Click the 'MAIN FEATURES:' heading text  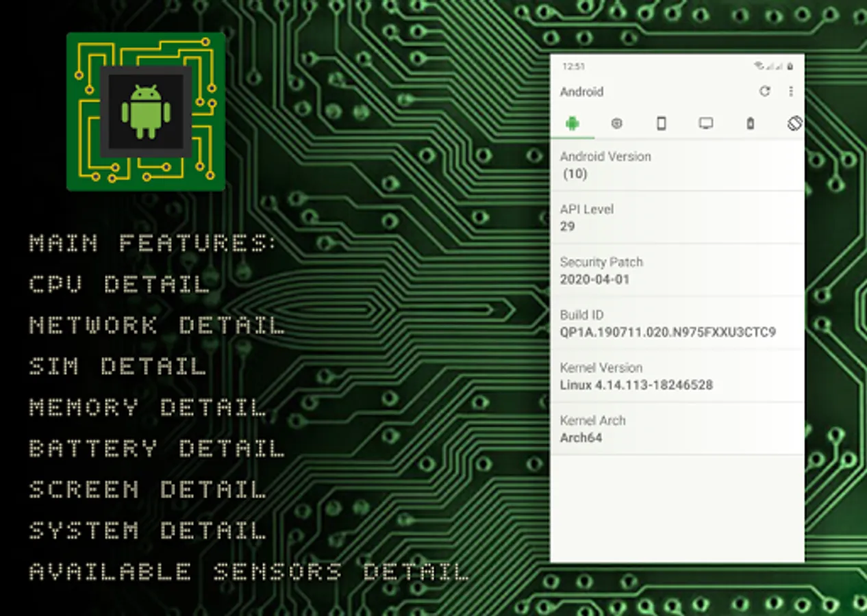(x=153, y=243)
